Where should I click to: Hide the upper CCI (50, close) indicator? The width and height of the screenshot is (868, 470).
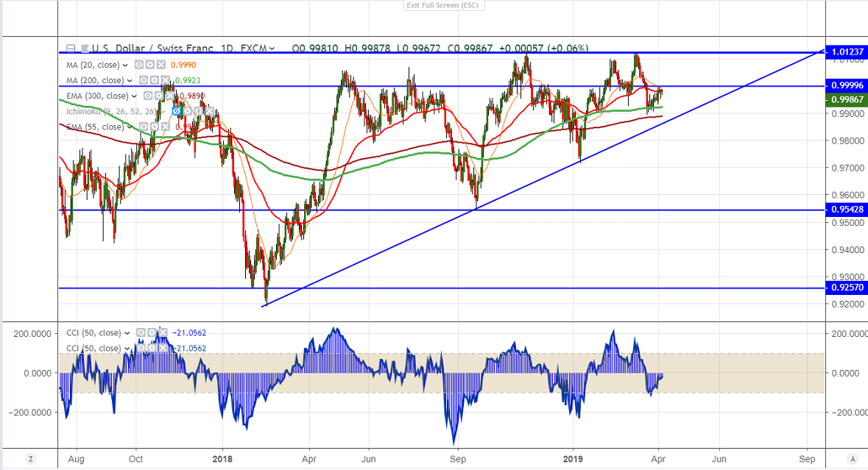[141, 333]
